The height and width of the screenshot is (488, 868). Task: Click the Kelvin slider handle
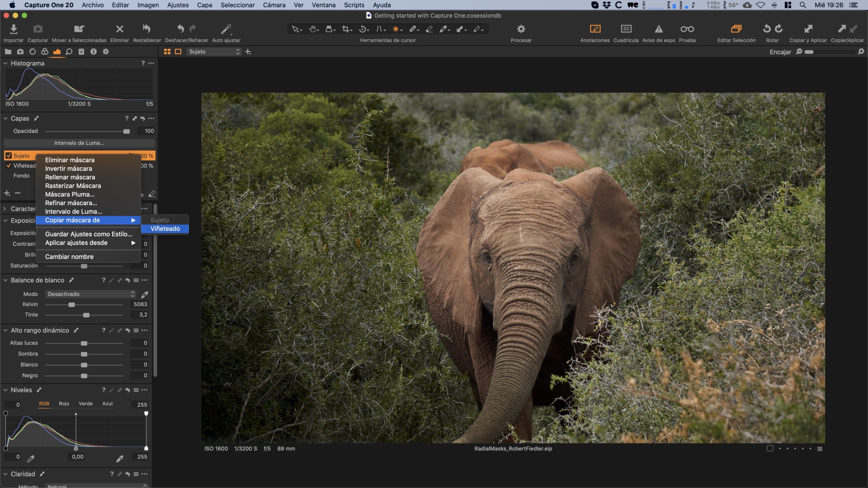coord(72,305)
